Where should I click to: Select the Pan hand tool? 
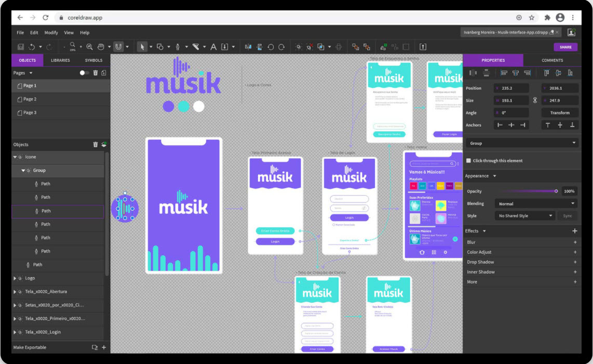[101, 47]
